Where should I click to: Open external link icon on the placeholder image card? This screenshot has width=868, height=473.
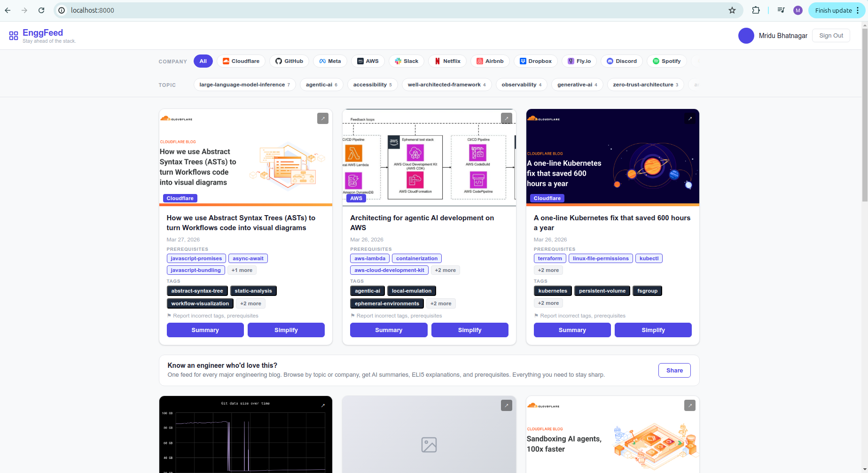pos(507,405)
